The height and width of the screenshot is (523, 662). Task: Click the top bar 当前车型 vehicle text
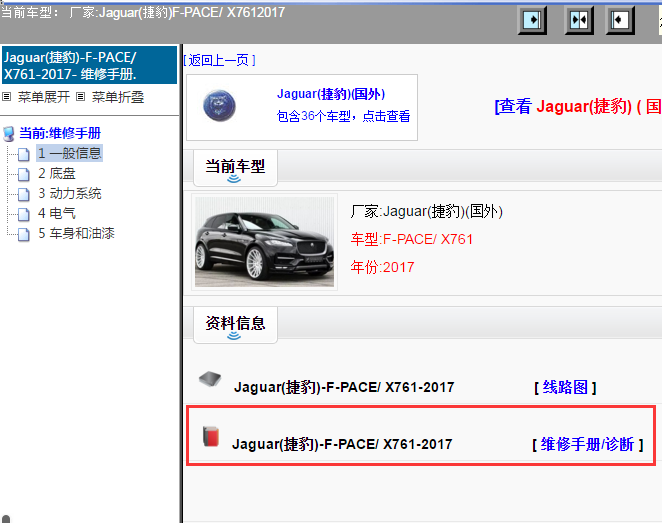pos(142,12)
